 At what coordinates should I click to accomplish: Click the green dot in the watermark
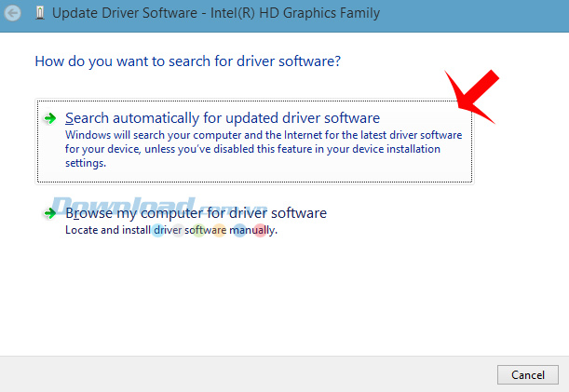click(x=198, y=230)
